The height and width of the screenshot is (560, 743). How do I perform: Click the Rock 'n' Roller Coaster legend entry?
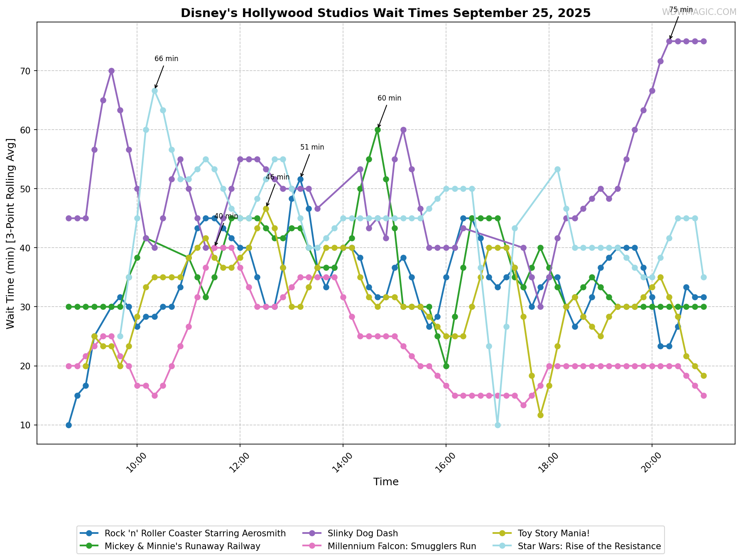[184, 533]
